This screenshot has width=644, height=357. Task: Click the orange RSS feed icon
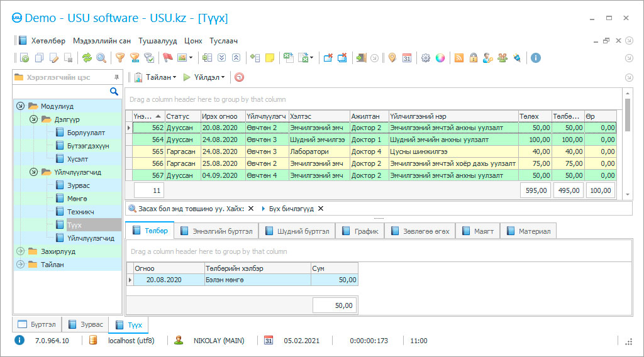(459, 58)
